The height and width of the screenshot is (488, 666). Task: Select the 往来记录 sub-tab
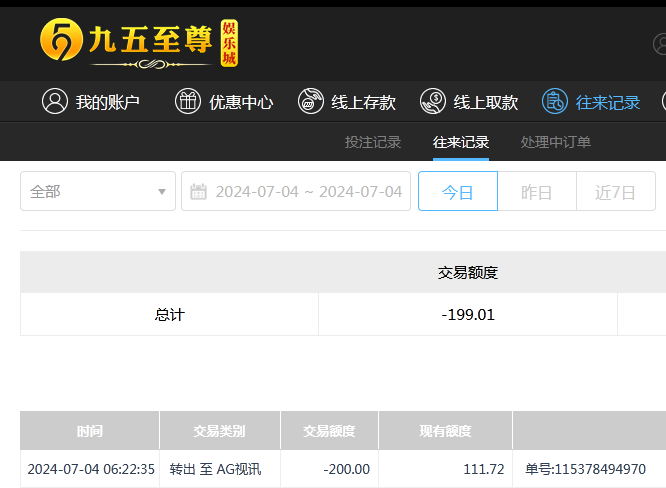461,142
